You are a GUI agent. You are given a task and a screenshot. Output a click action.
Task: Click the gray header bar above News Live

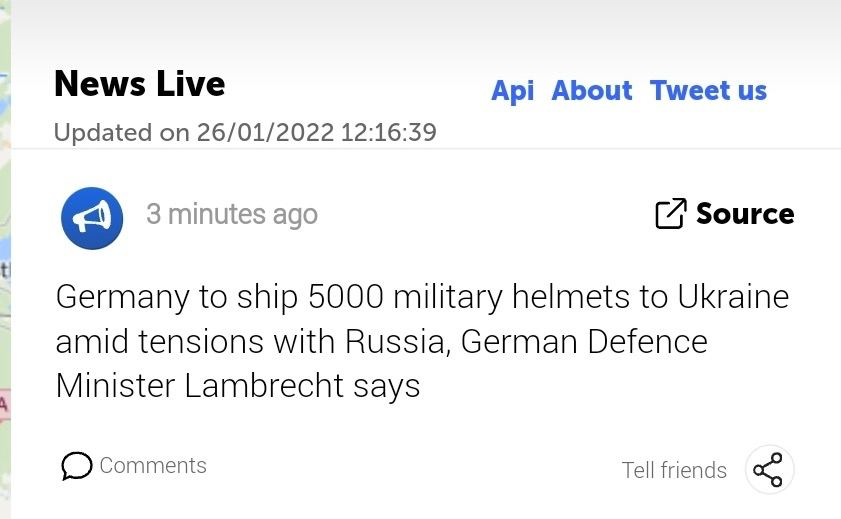coord(420,25)
